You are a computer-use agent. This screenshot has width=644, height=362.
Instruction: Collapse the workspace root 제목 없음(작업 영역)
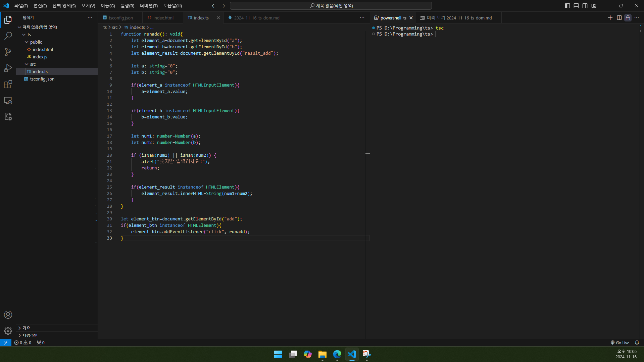coord(57,27)
